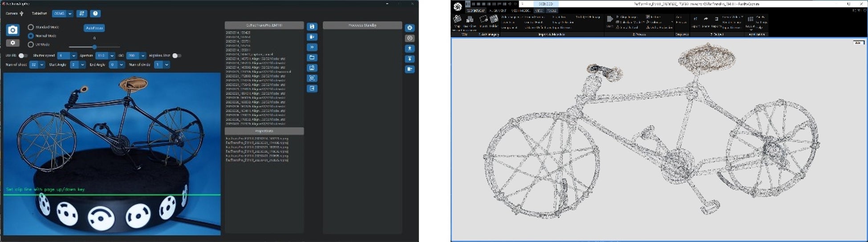The width and height of the screenshot is (868, 242).
Task: Toggle the LM-FB switch
Action: pyautogui.click(x=22, y=56)
